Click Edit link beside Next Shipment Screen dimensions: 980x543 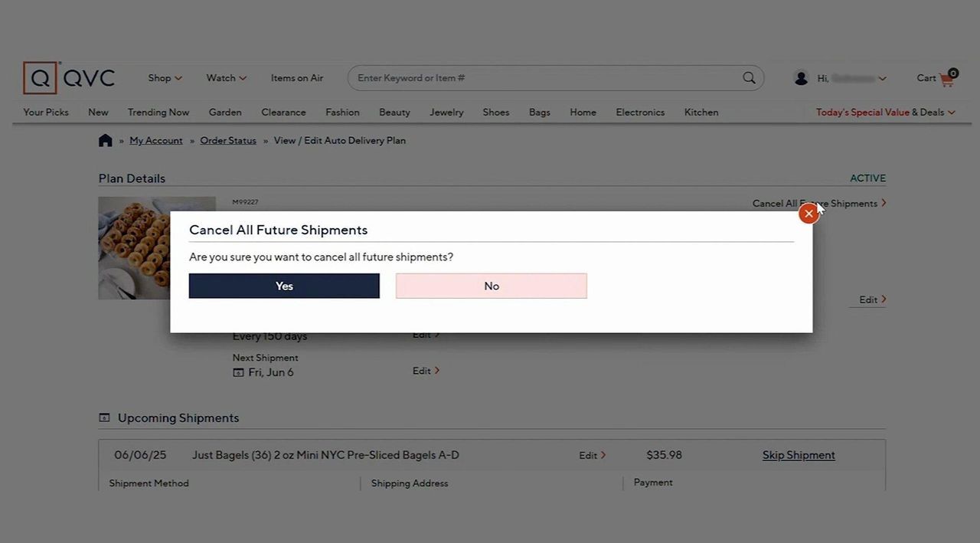pos(426,371)
